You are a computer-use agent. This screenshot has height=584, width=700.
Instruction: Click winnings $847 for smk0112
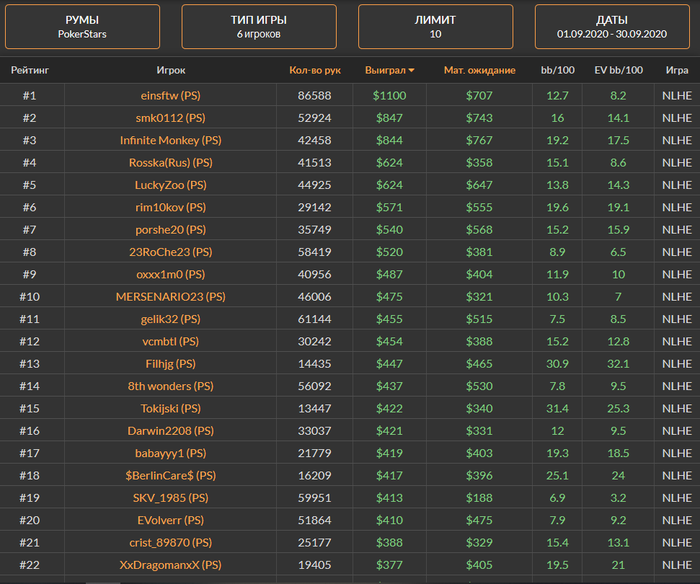pos(390,118)
